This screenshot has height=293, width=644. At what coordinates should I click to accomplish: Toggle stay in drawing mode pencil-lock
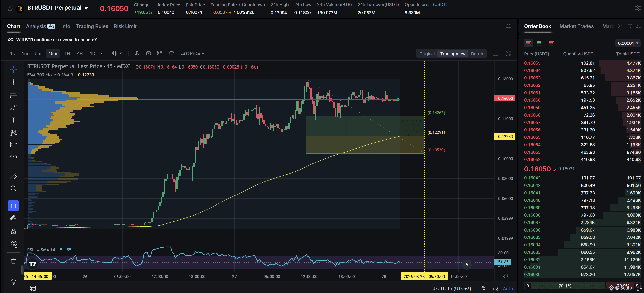(14, 218)
